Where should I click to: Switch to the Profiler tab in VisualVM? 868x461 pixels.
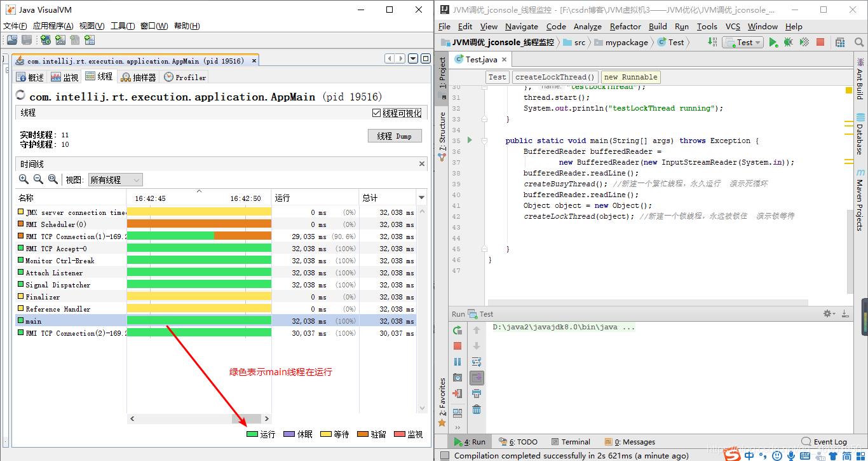click(185, 77)
